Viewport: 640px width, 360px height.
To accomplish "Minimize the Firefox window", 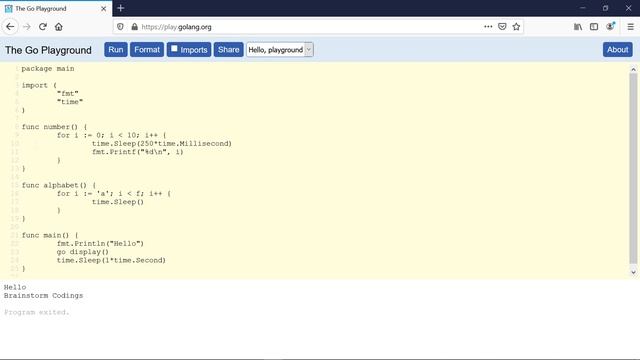I will pyautogui.click(x=582, y=8).
